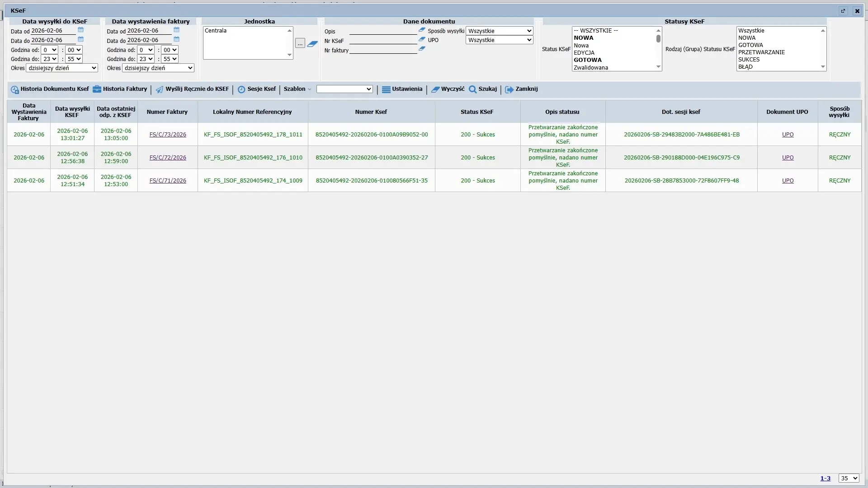Click the Zamknij exit icon
868x488 pixels.
pyautogui.click(x=509, y=89)
